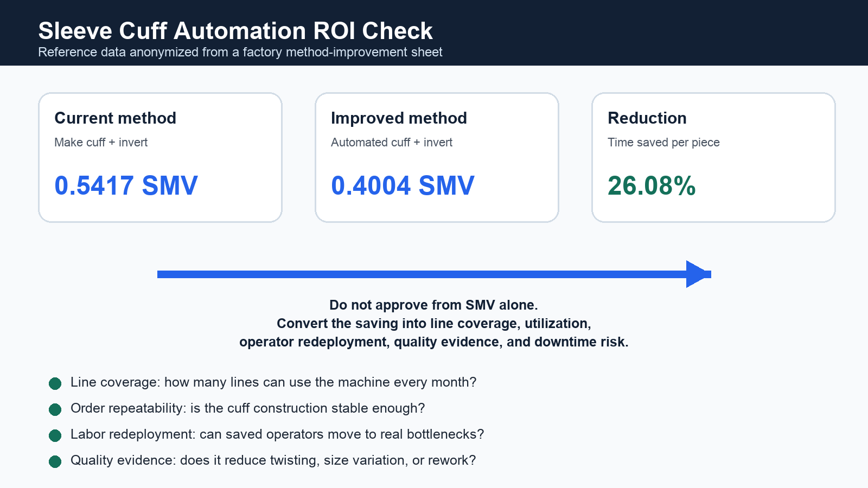Click the green dot beside 'Labor redeployment'
868x488 pixels.
tap(55, 435)
